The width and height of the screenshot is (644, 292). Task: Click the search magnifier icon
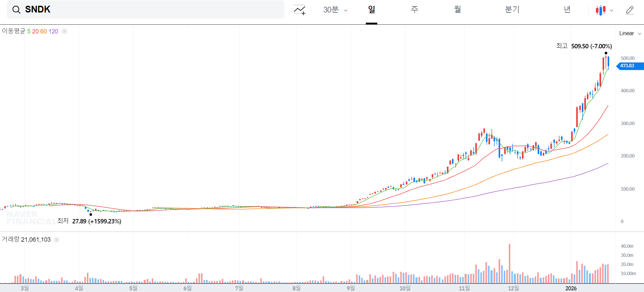(x=16, y=10)
